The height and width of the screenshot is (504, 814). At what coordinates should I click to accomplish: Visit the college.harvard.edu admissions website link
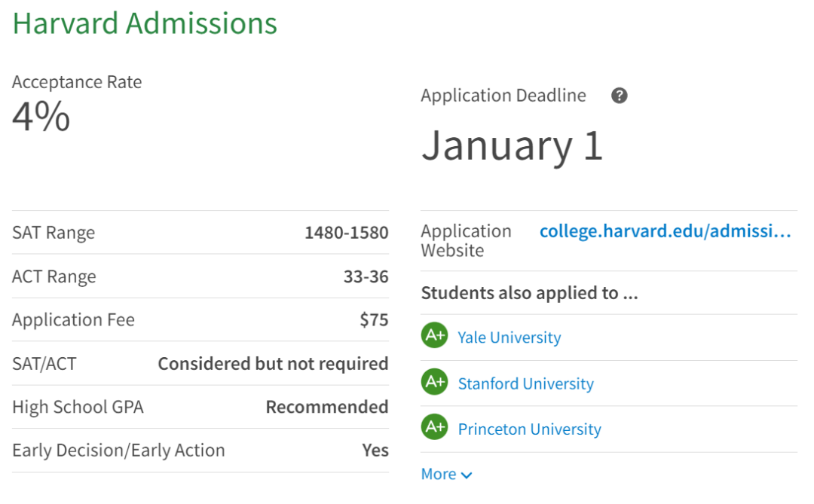[x=665, y=231]
